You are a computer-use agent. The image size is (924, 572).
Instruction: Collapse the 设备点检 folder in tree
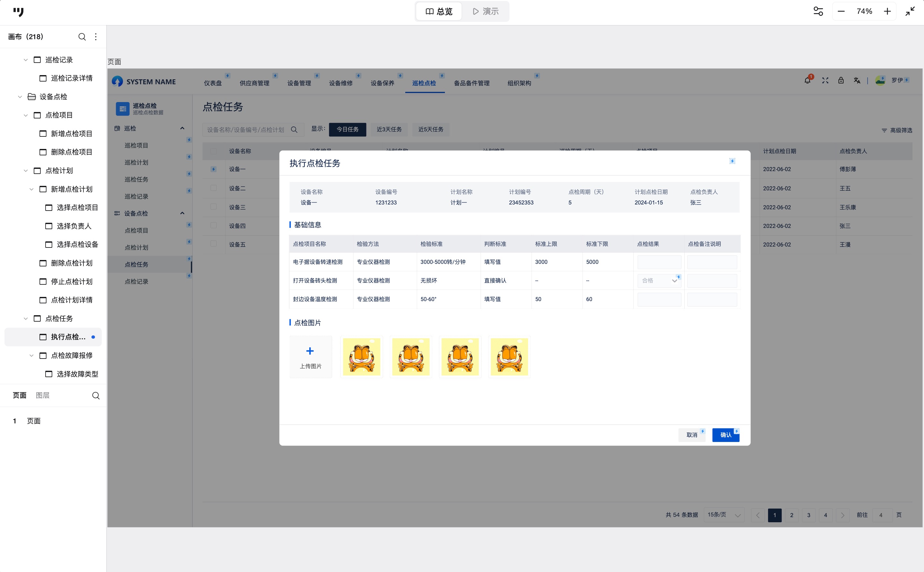(20, 97)
